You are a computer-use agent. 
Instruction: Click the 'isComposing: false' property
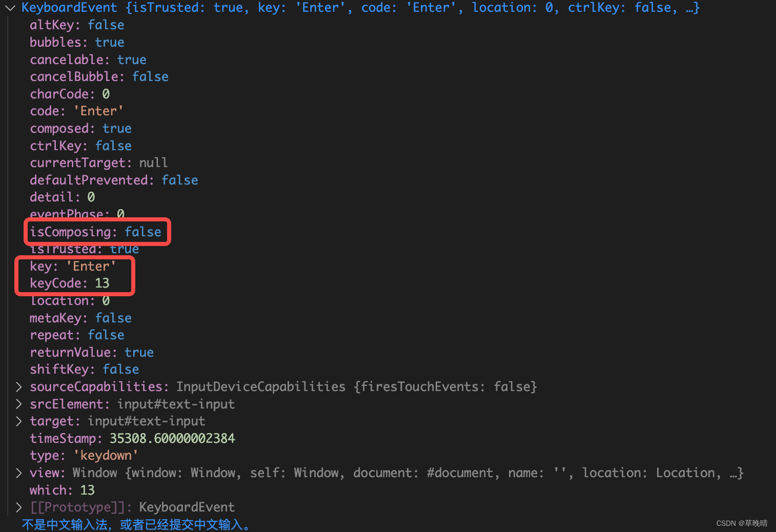[95, 232]
